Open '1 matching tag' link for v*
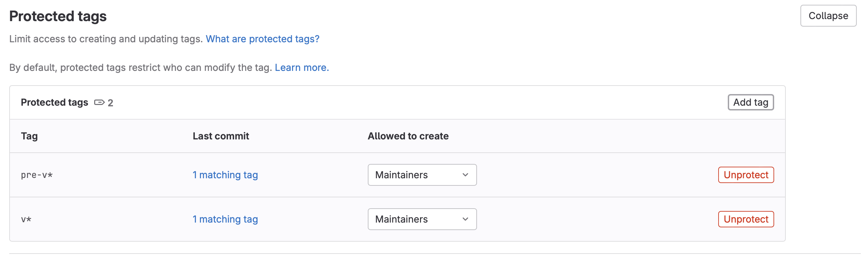The height and width of the screenshot is (257, 868). [225, 219]
